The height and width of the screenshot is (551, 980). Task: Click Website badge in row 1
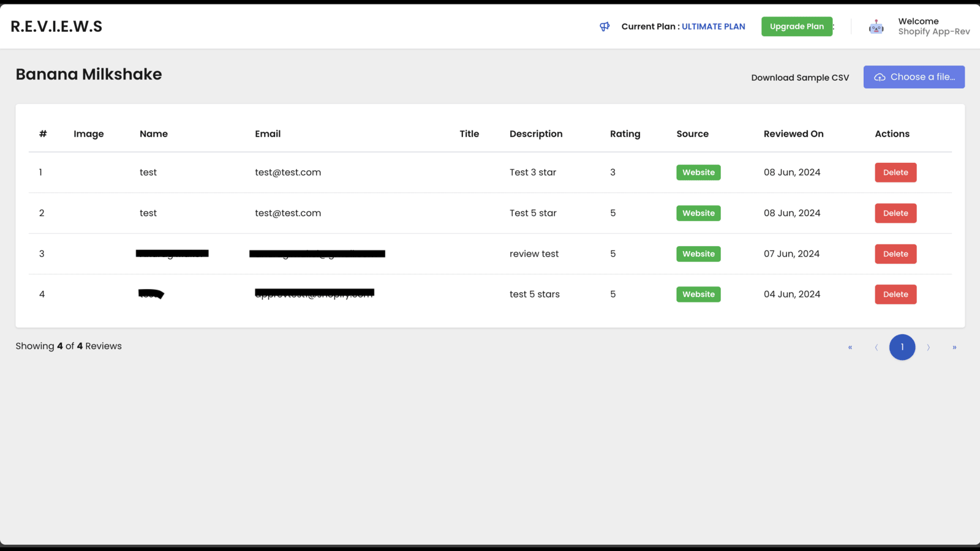[x=698, y=173]
